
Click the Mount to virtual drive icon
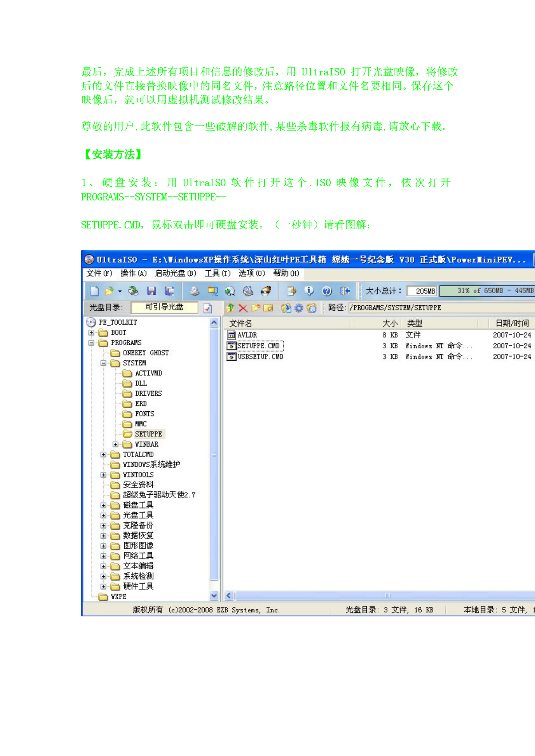tap(248, 291)
